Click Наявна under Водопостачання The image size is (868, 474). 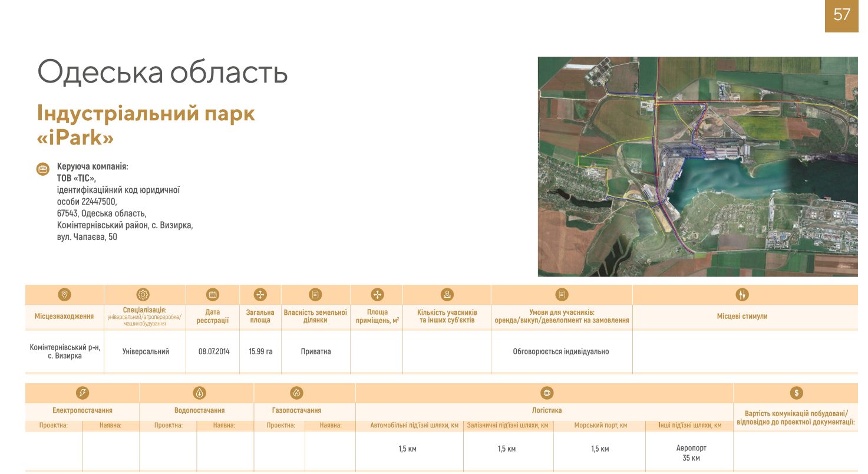point(224,425)
